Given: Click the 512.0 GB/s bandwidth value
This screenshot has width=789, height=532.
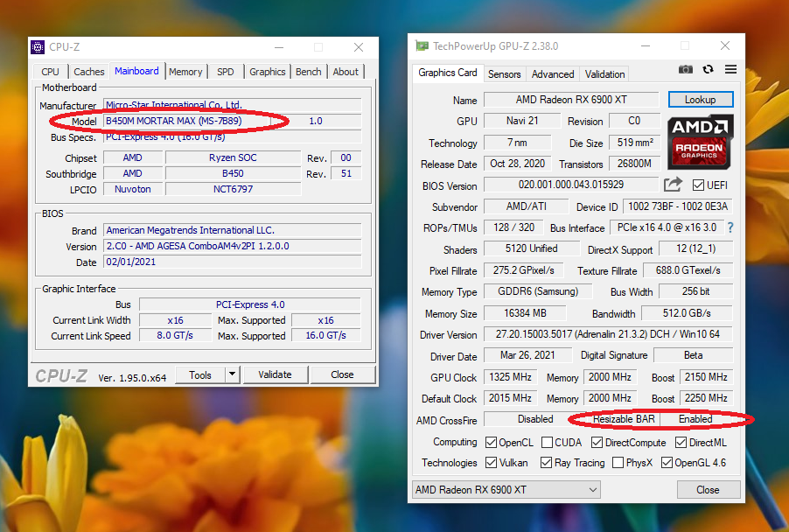Looking at the screenshot, I should coord(687,313).
